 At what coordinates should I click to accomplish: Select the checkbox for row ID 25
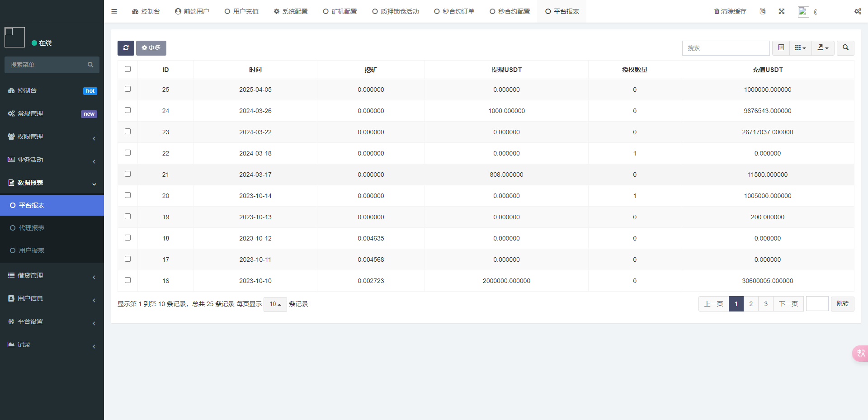tap(127, 89)
